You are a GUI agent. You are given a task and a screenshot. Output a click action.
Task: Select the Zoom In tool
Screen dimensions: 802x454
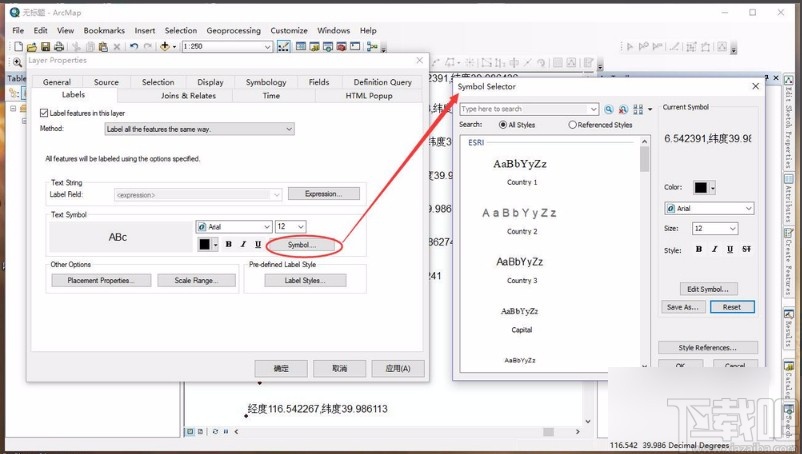point(17,62)
